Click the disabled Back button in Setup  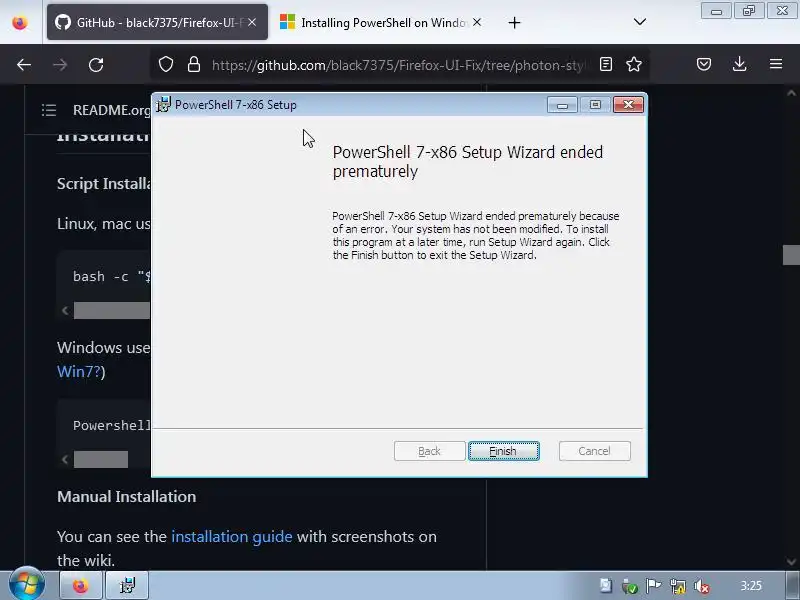430,451
